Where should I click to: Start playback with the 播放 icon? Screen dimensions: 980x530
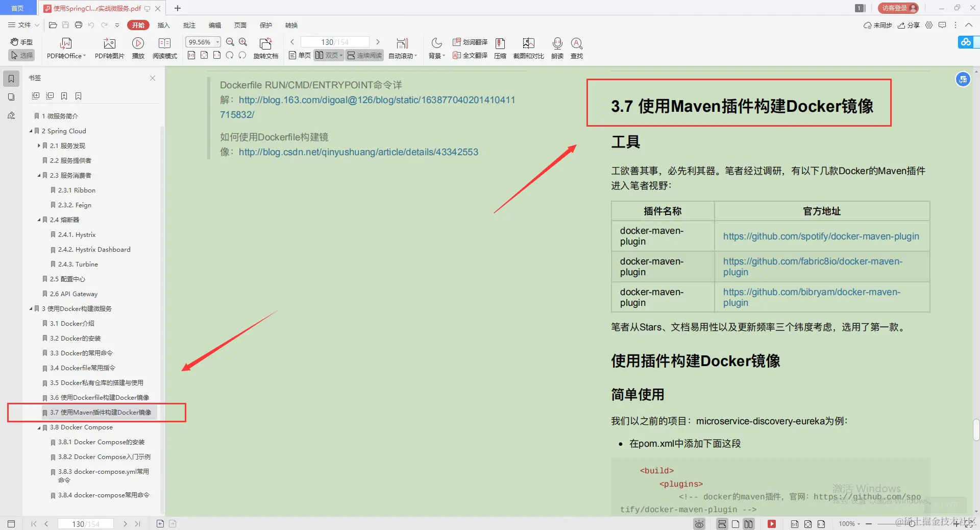coord(138,49)
